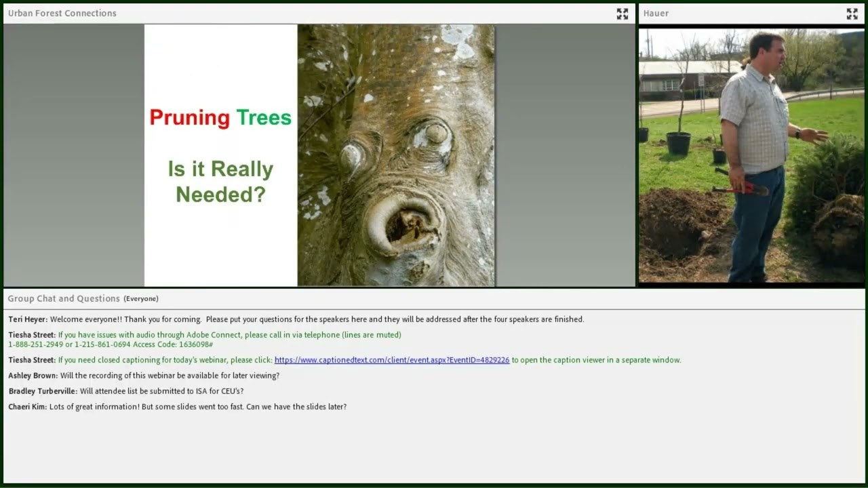Open the captionedtext.com caption viewer link
Screen dimensions: 868x488
(392, 360)
